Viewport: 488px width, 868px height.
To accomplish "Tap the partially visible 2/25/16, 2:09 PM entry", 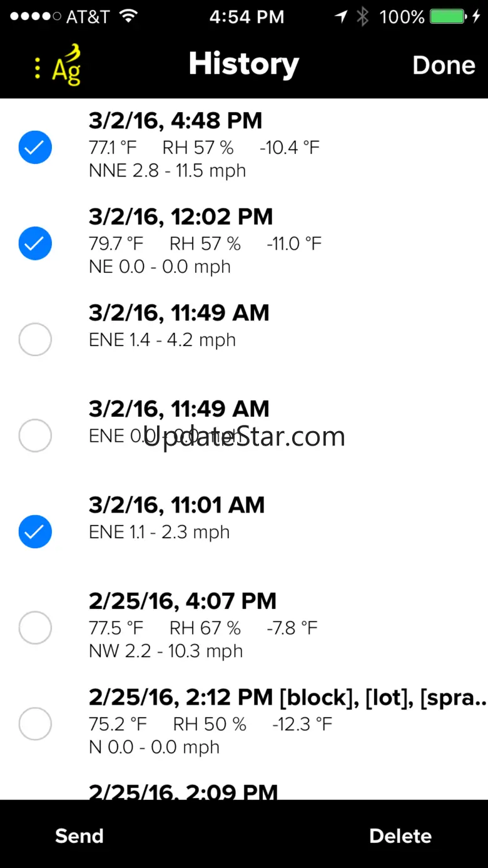I will pos(183,791).
